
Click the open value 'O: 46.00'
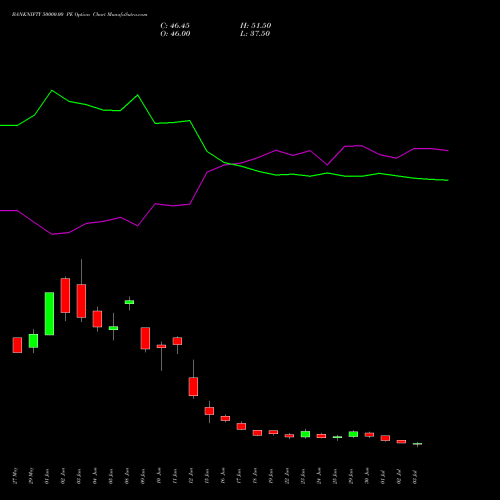[x=175, y=34]
